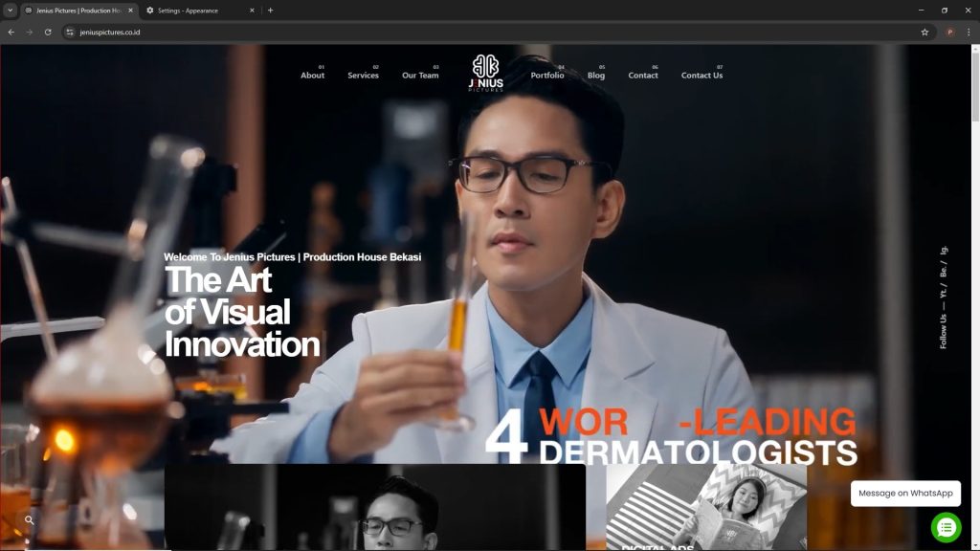This screenshot has height=551, width=980.
Task: Expand the tab search dropdown arrow
Action: 9,11
